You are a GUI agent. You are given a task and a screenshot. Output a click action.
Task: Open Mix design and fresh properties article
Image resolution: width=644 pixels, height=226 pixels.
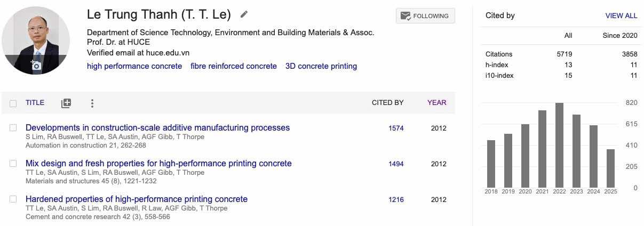[158, 164]
